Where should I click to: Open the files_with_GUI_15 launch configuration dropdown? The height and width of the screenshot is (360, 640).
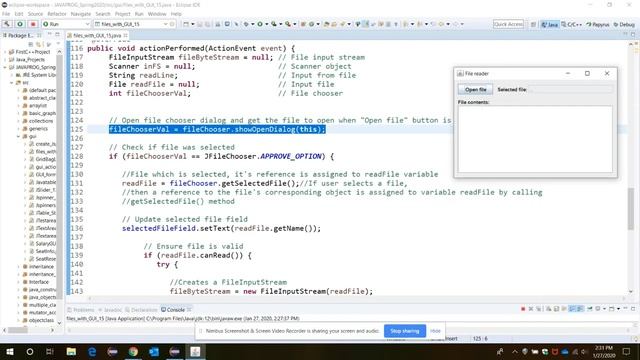click(x=131, y=24)
